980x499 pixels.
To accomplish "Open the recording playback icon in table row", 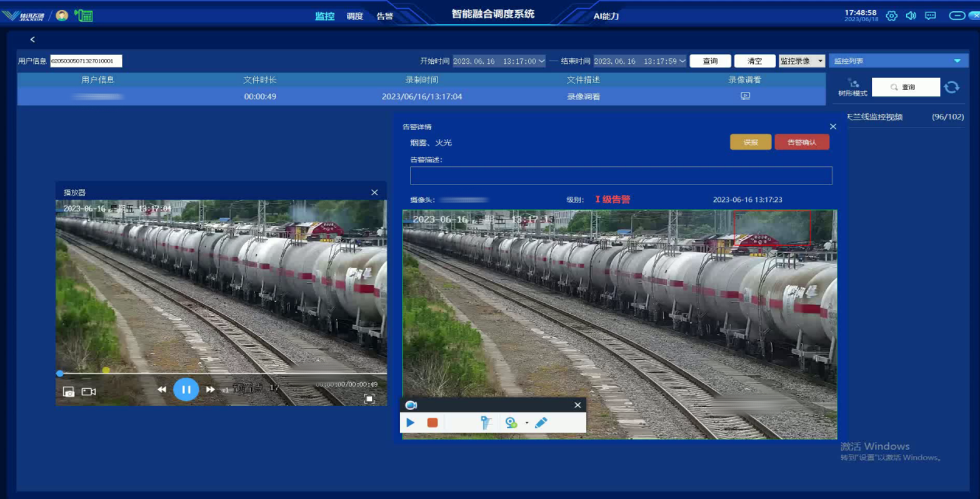I will 745,96.
